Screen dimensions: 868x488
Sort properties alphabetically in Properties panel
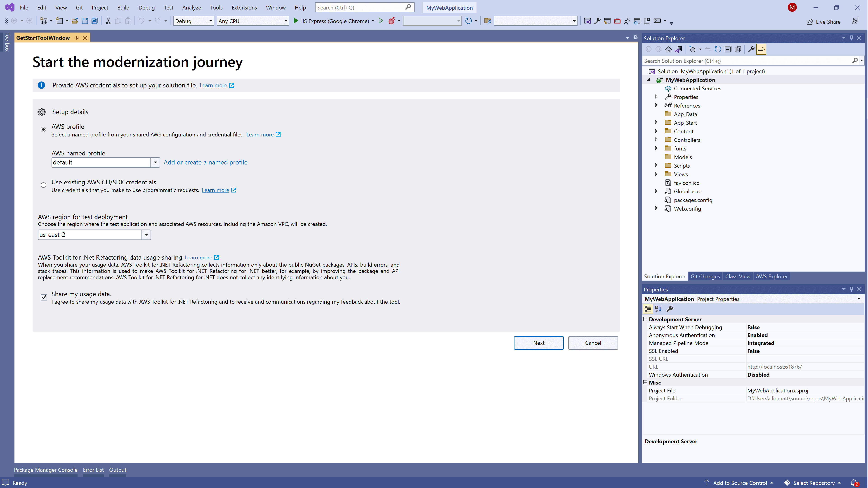tap(658, 309)
